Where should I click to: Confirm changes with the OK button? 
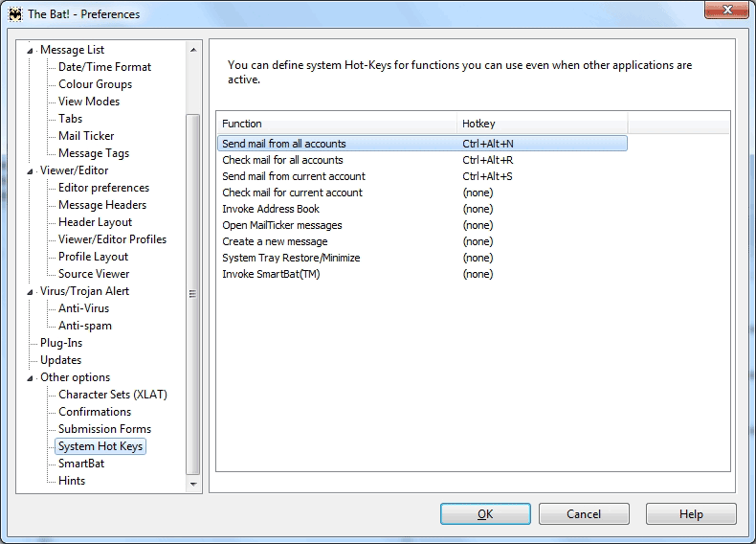(x=485, y=514)
